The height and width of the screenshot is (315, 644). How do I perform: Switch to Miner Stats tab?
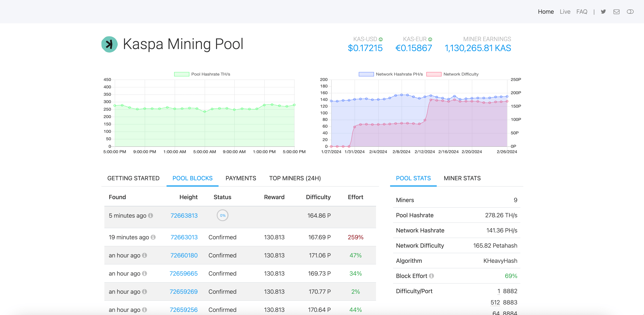tap(462, 178)
